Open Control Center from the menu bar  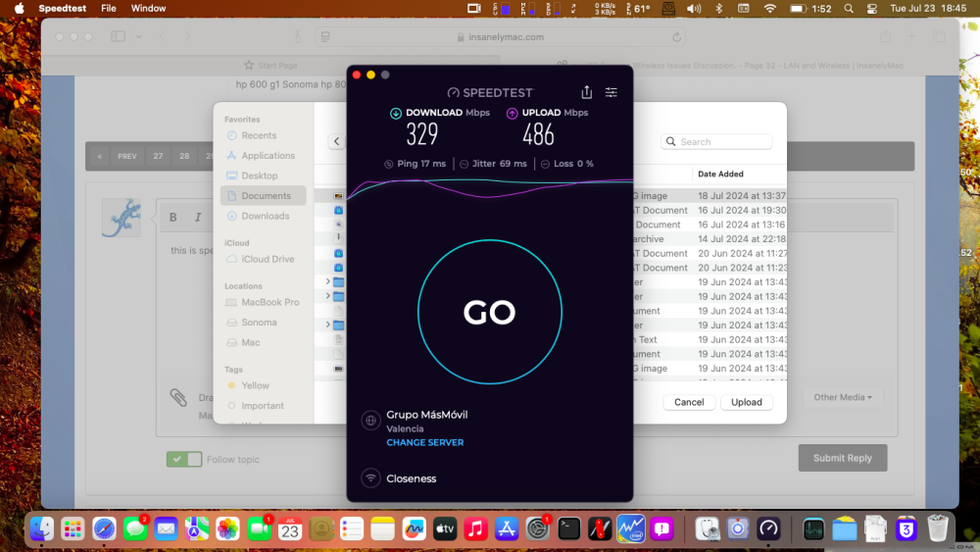tap(872, 8)
